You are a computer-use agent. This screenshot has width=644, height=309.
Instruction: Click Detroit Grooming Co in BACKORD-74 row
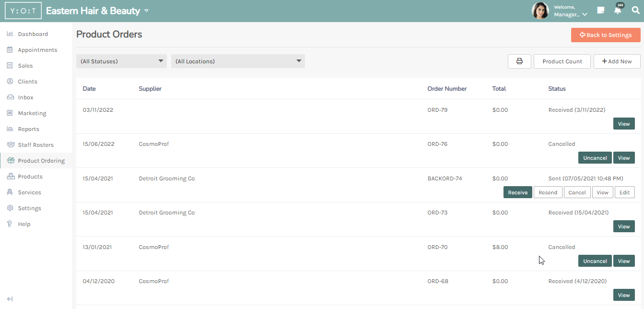tap(167, 178)
